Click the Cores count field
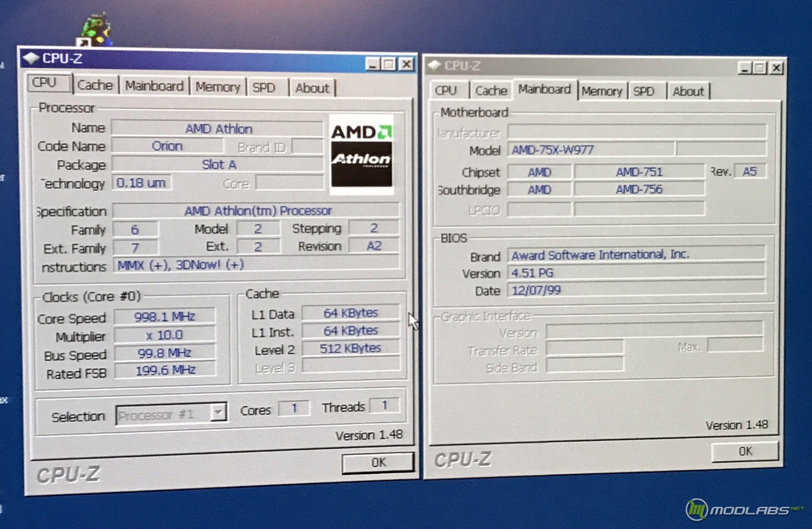 point(293,408)
